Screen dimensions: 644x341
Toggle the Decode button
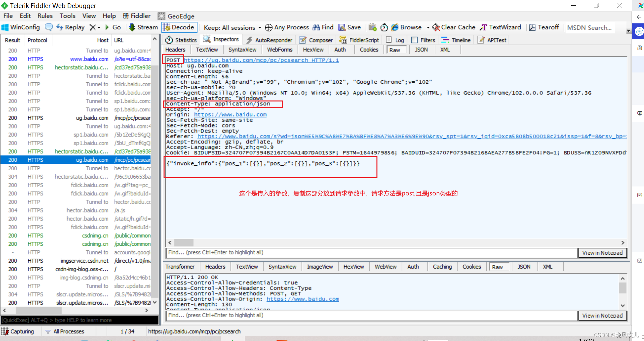coord(179,27)
